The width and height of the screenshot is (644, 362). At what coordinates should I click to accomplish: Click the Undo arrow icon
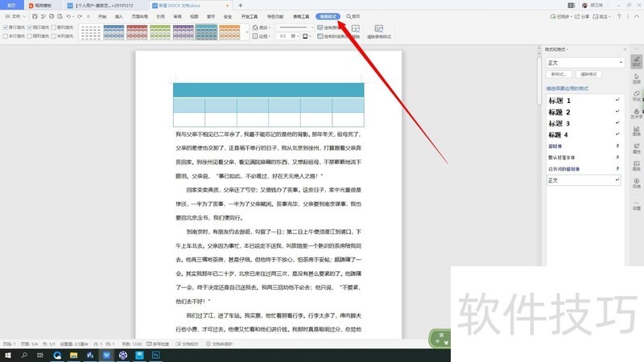pyautogui.click(x=68, y=16)
